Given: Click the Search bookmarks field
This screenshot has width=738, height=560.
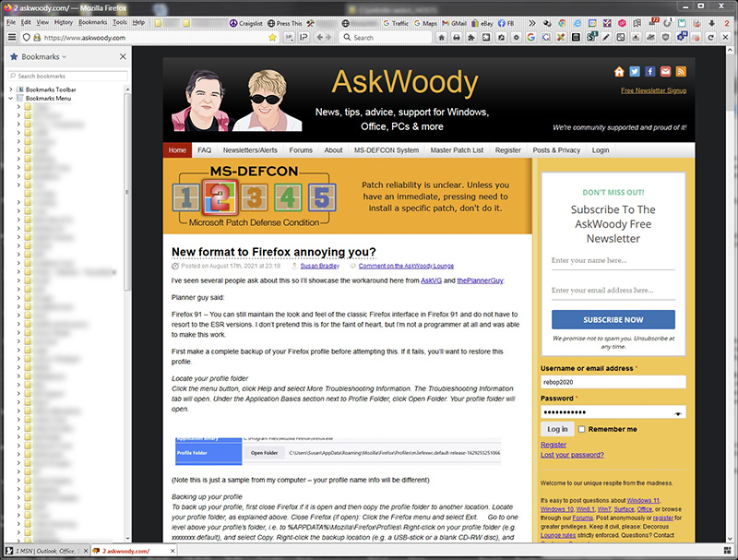Looking at the screenshot, I should [65, 76].
